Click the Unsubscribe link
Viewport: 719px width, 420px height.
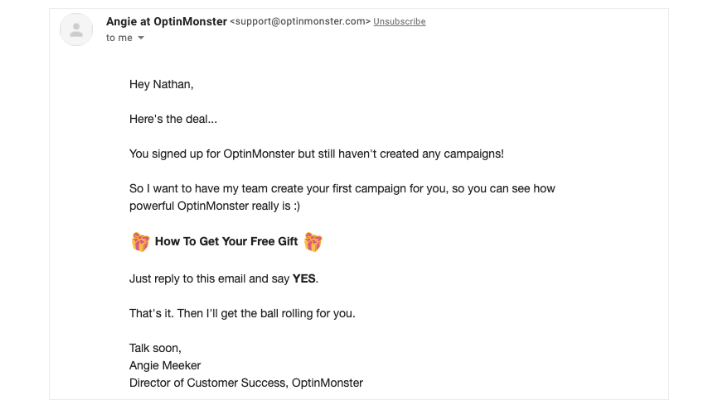(399, 22)
